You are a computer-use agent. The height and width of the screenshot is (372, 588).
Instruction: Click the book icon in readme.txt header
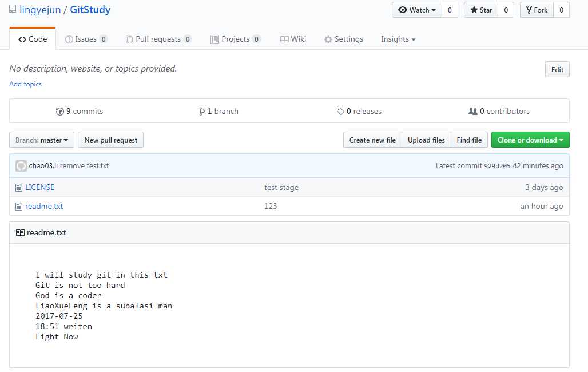20,233
